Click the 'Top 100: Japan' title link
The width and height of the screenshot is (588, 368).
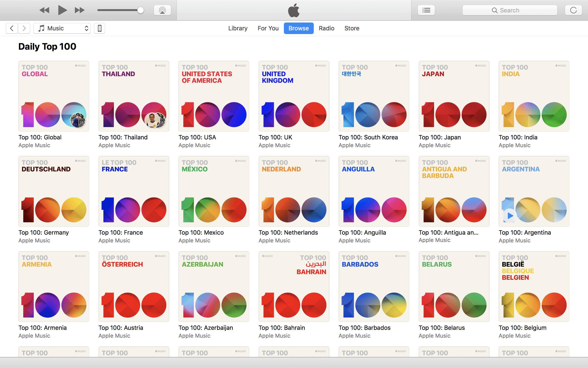[x=440, y=137]
